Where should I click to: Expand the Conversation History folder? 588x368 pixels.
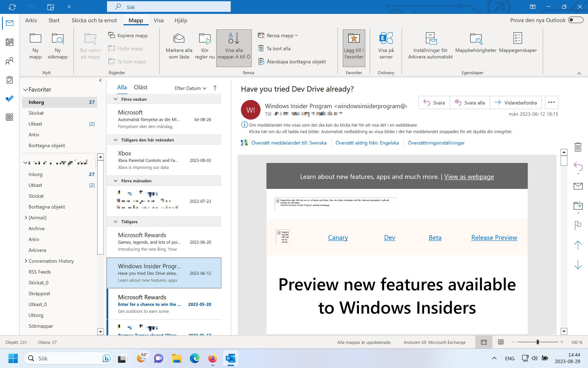pyautogui.click(x=26, y=261)
